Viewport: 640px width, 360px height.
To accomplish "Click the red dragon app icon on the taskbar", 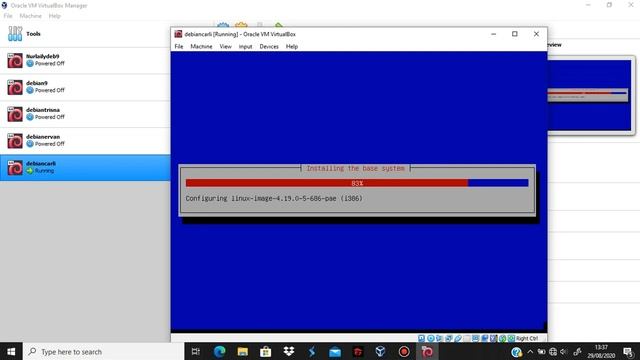I will tap(358, 351).
